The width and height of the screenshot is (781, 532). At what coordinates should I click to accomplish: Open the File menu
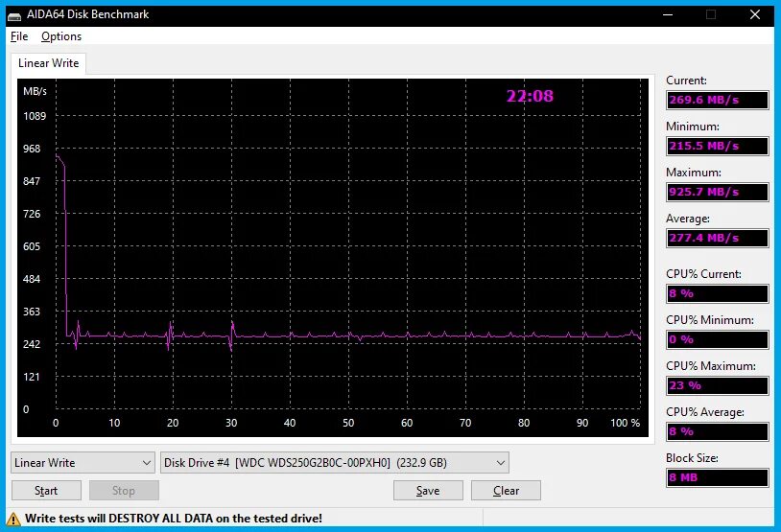[x=19, y=36]
